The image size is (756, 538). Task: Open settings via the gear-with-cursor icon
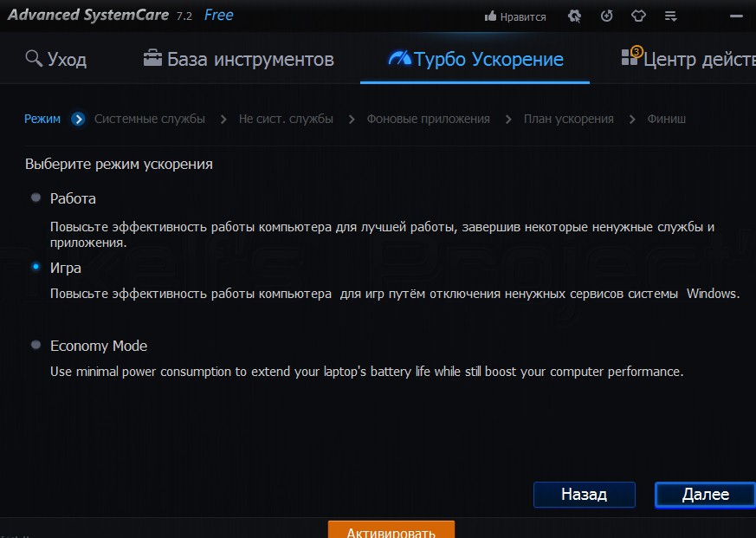click(574, 16)
